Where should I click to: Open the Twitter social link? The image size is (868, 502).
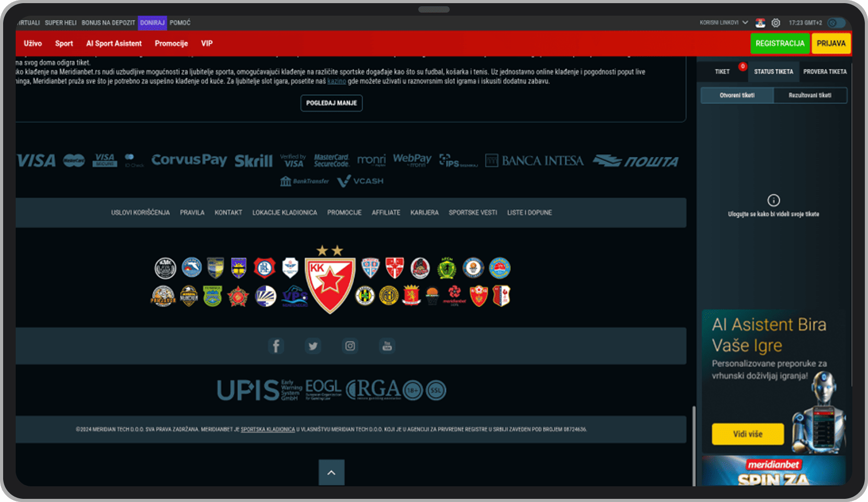coord(313,346)
